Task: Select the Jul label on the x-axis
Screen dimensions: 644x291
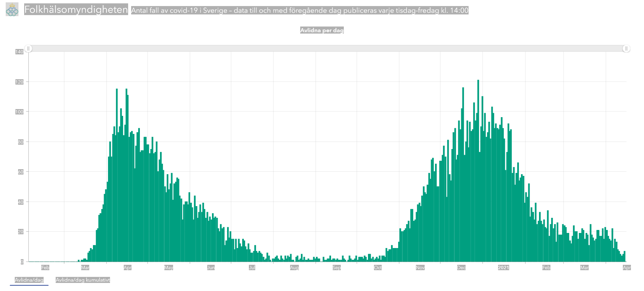Action: pyautogui.click(x=252, y=268)
